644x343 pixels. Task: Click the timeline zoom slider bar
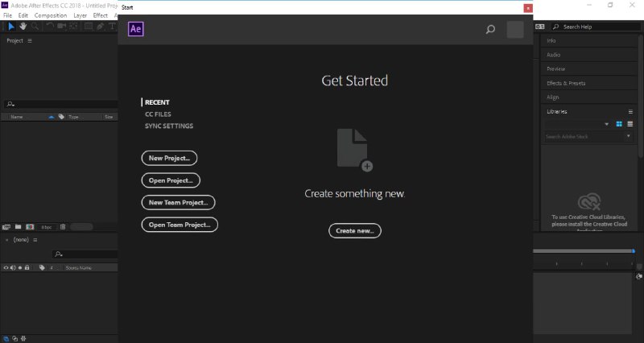point(583,250)
